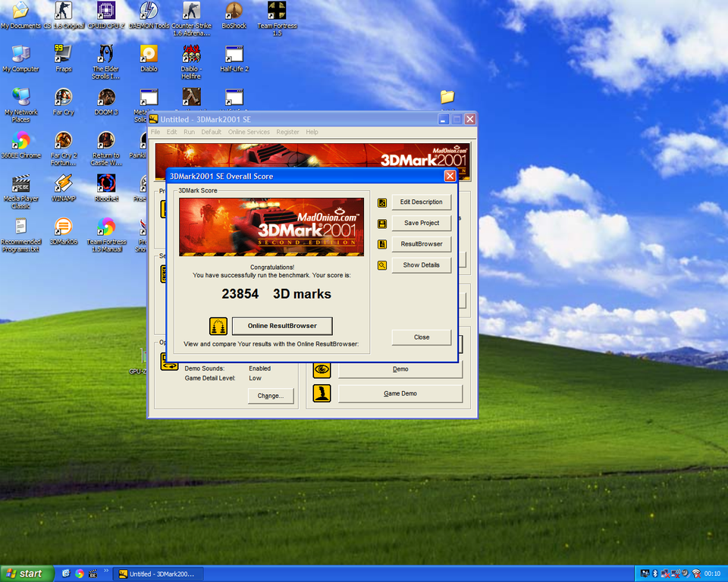Viewport: 728px width, 582px height.
Task: Select The Elder Scrolls desktop icon
Action: 106,62
